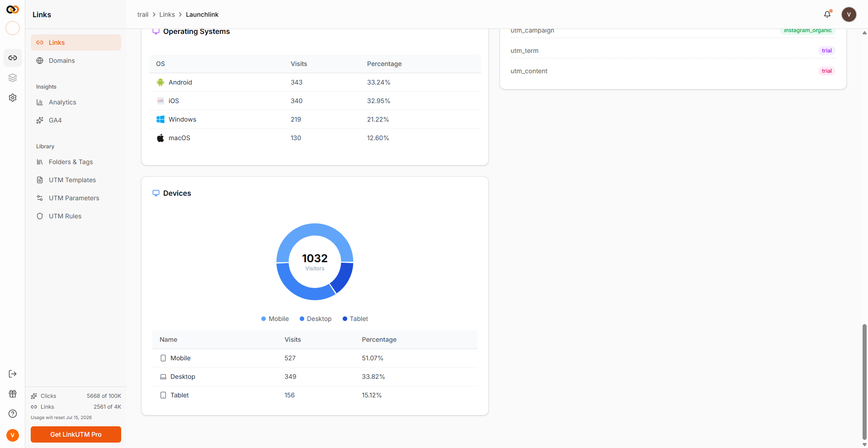The height and width of the screenshot is (448, 868).
Task: Open UTM Parameters in Library
Action: (76, 198)
